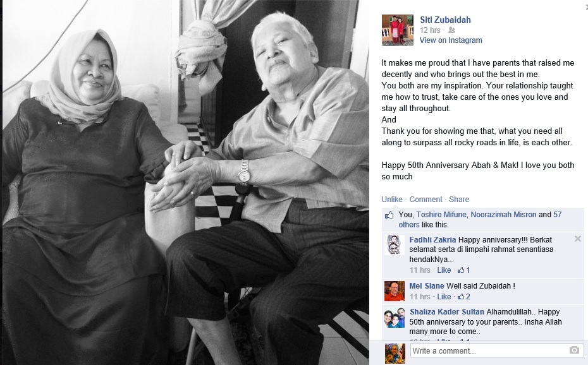Share this anniversary post
Screen dimensions: 588x365
click(x=459, y=200)
